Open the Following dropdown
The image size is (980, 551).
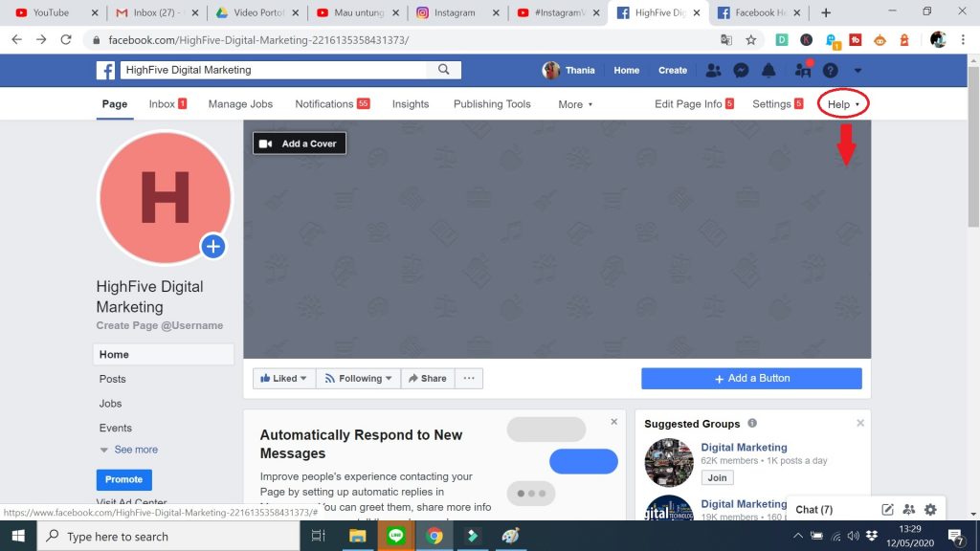[x=359, y=379]
